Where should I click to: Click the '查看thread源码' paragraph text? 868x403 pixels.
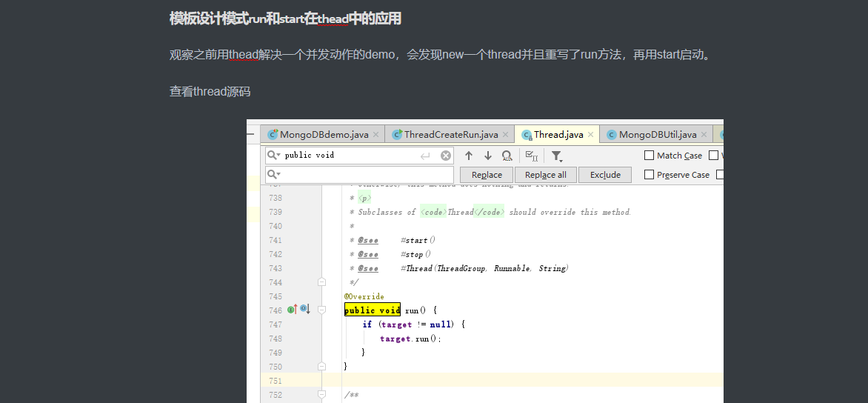tap(210, 91)
